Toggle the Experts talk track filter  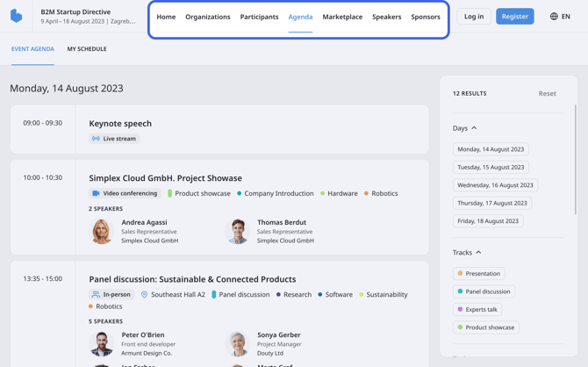477,309
